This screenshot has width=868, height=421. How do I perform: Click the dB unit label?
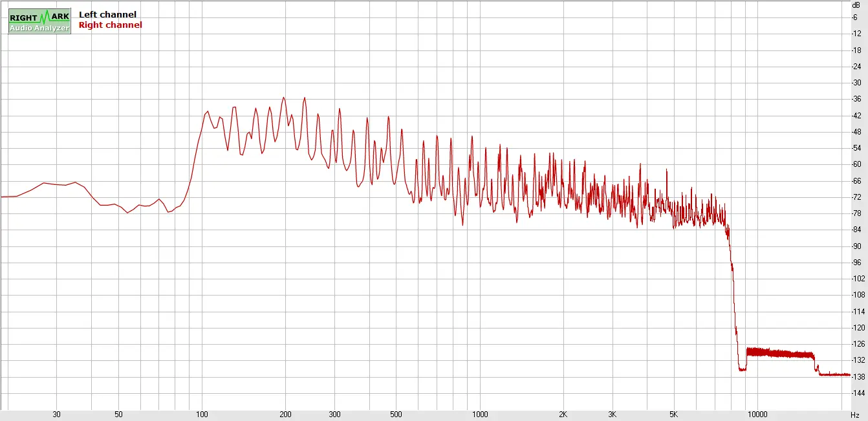tap(856, 5)
